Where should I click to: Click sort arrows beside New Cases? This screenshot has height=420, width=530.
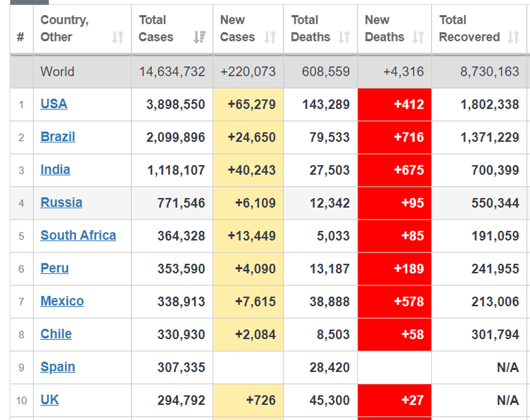click(270, 37)
